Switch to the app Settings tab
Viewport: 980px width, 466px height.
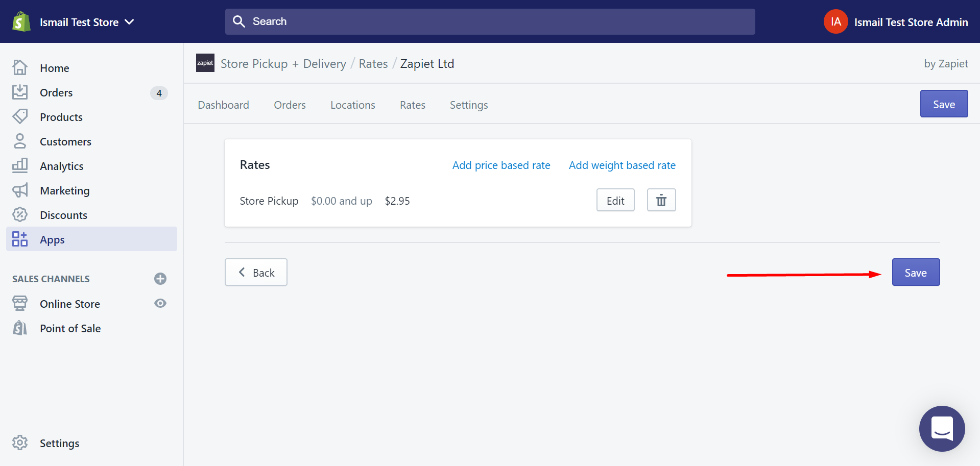469,105
